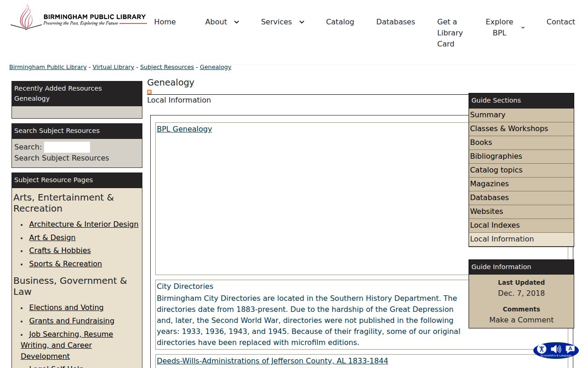
Task: Go to the Home menu item
Action: click(x=165, y=22)
